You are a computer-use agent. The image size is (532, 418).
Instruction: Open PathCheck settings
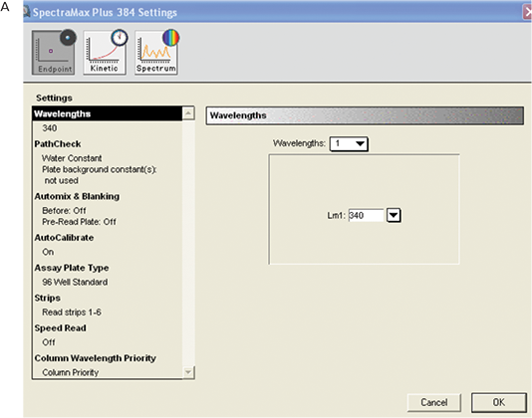point(58,144)
